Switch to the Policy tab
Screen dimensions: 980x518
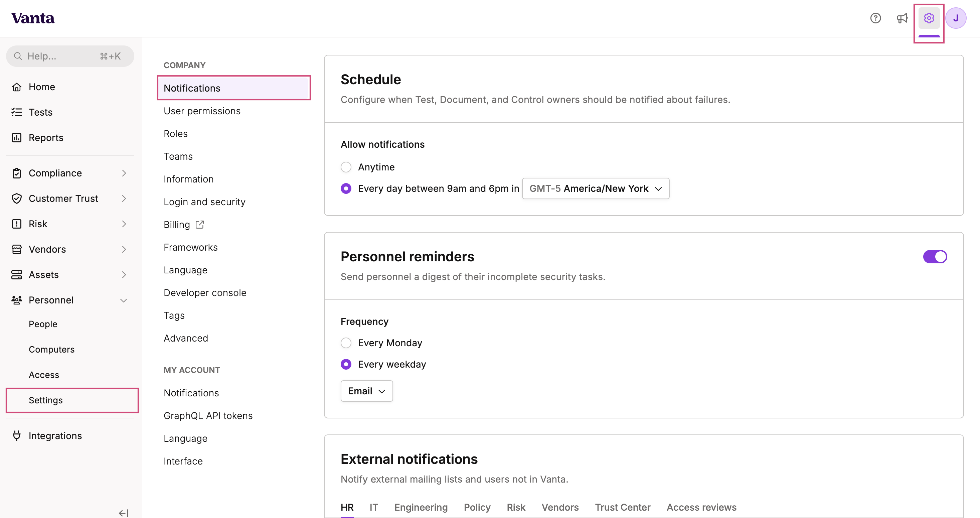(477, 507)
